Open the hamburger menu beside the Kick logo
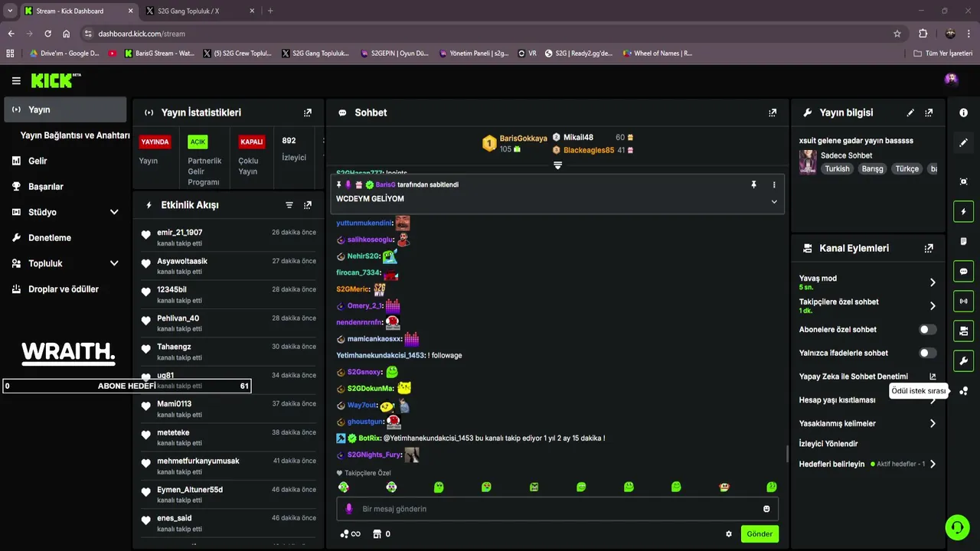This screenshot has height=551, width=980. click(x=16, y=80)
